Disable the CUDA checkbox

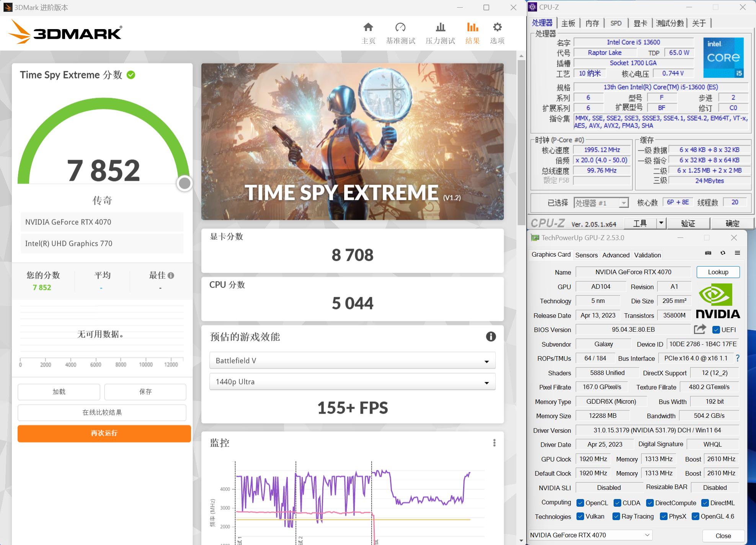coord(617,502)
